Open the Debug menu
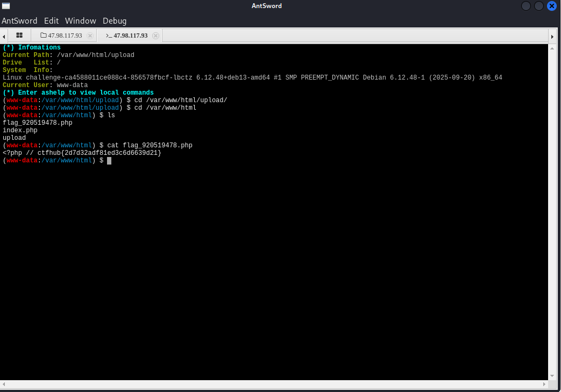This screenshot has width=561, height=392. point(115,21)
